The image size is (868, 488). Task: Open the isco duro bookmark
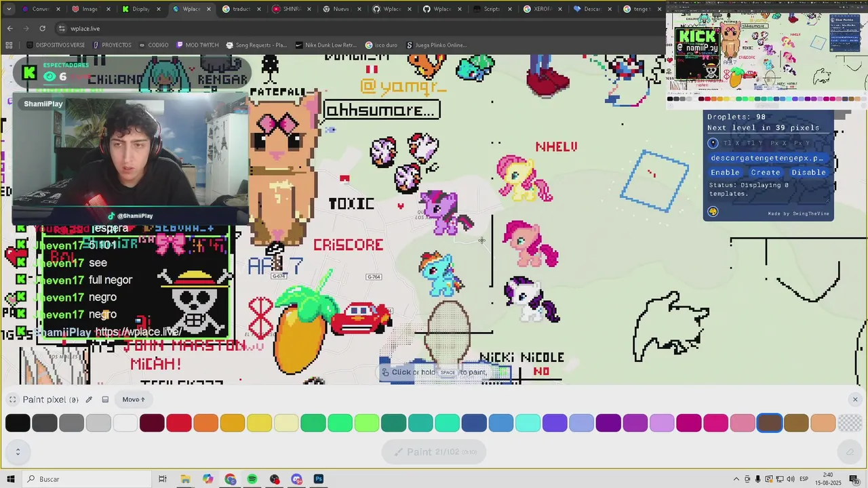(x=381, y=45)
